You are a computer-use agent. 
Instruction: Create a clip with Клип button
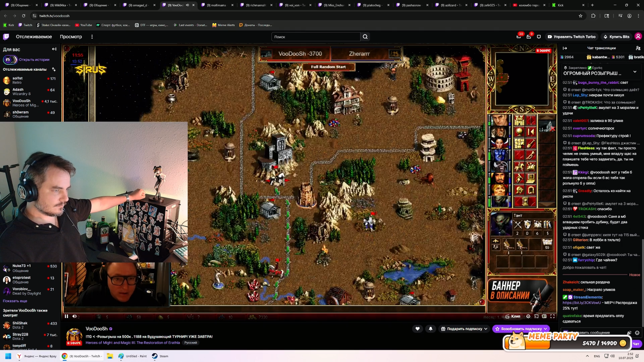tap(513, 316)
